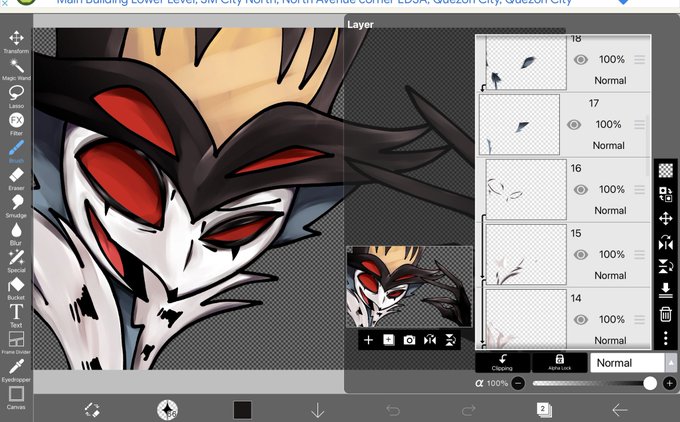Open the black current color swatch
Viewport: 680px width, 422px height.
click(x=242, y=410)
